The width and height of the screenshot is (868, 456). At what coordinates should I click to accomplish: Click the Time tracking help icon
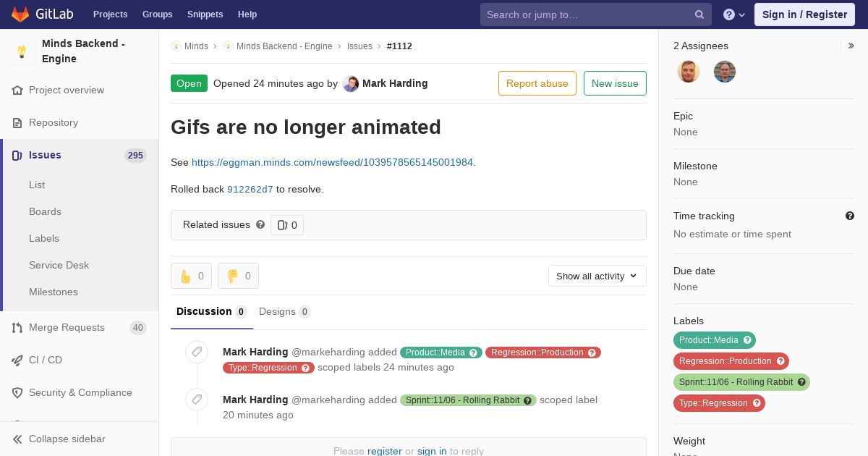click(850, 216)
